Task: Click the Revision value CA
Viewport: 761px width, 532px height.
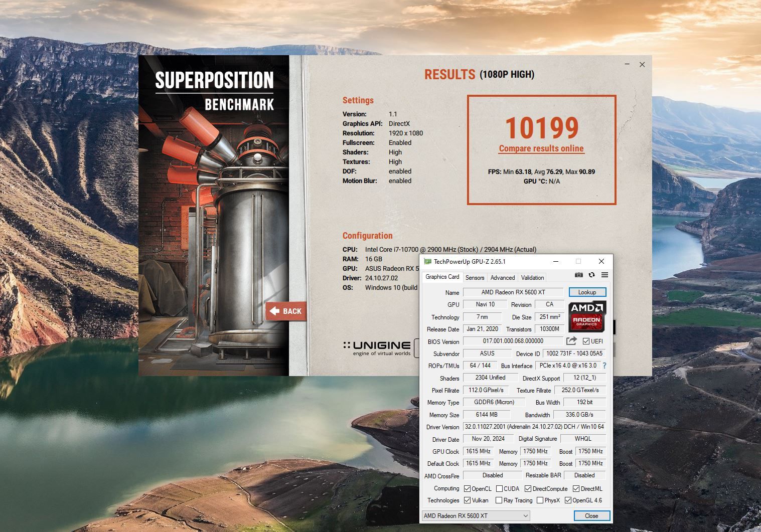Action: (x=549, y=304)
